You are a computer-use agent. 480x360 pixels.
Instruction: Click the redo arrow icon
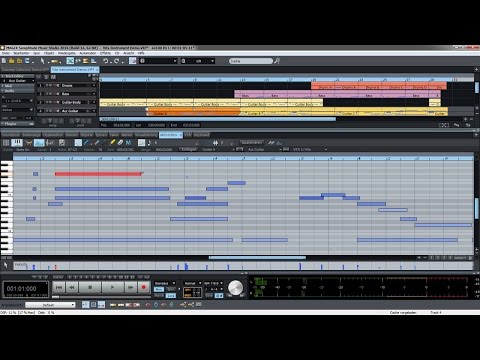coord(116,61)
